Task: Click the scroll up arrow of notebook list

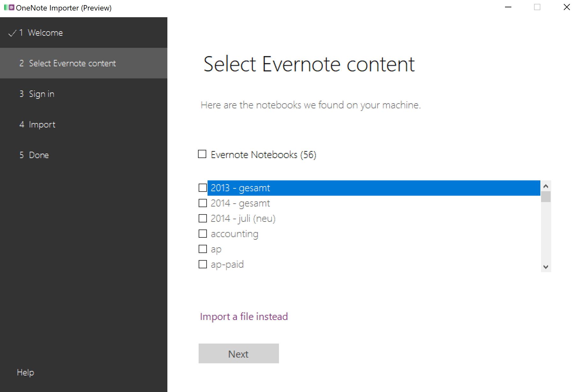Action: 546,186
